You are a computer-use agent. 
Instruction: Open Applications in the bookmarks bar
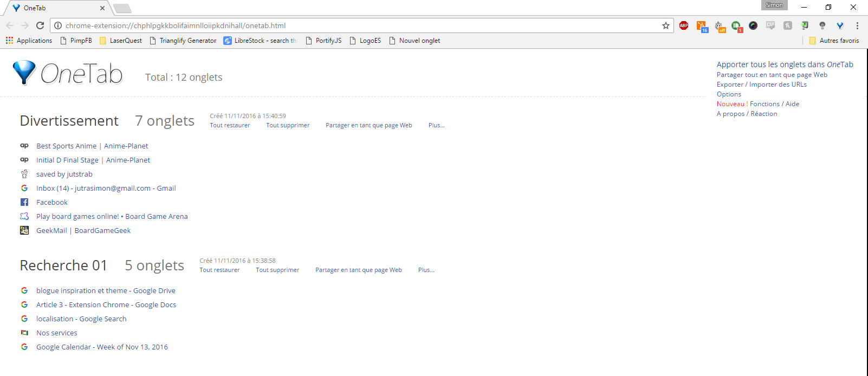pos(29,41)
